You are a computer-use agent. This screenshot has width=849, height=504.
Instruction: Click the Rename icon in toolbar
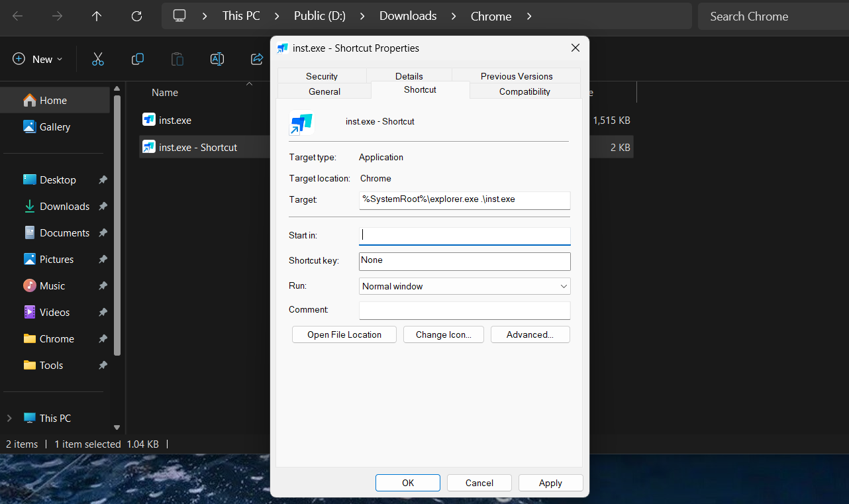[x=217, y=60]
